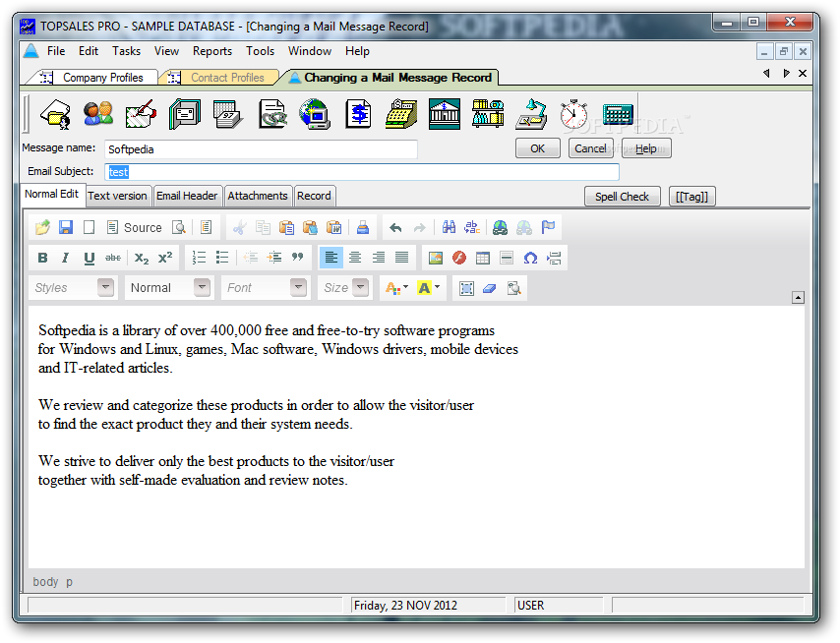
Task: Toggle Italic formatting
Action: pyautogui.click(x=65, y=258)
